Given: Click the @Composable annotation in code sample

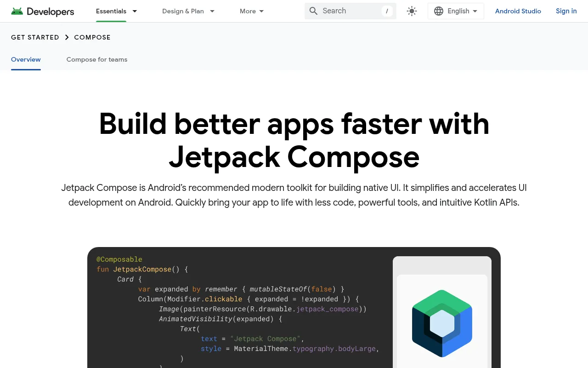Looking at the screenshot, I should tap(119, 259).
